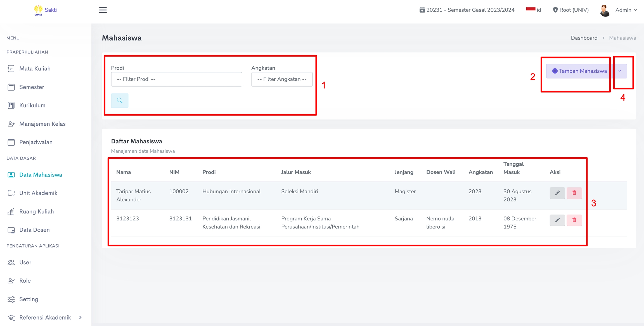Edit Taripar Matius Alexander's row with pencil
The height and width of the screenshot is (326, 644).
pos(557,193)
